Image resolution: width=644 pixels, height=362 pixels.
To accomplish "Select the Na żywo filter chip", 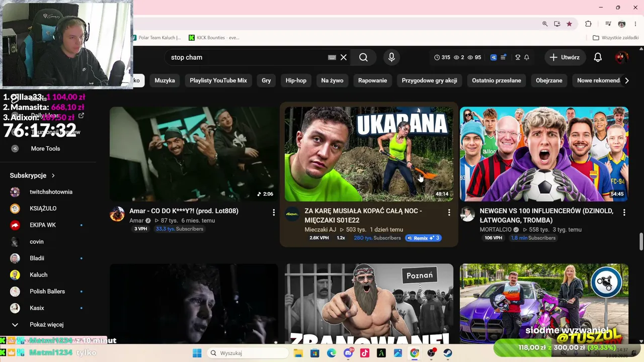I will pyautogui.click(x=332, y=80).
